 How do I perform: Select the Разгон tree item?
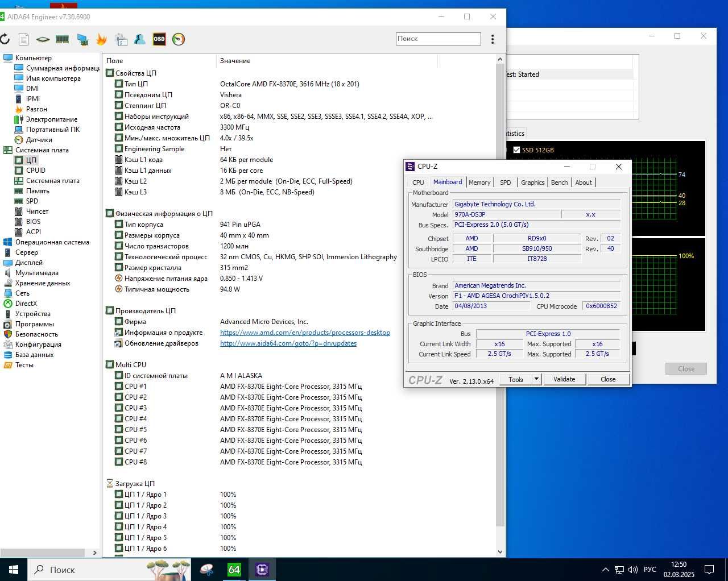tap(36, 109)
